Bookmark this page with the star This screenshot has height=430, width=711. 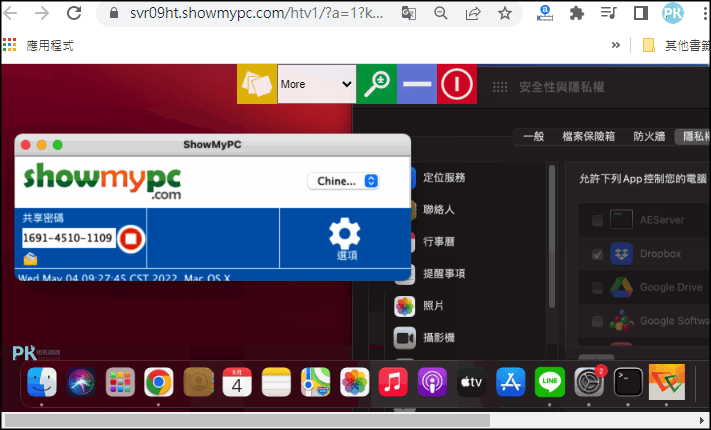[x=505, y=13]
